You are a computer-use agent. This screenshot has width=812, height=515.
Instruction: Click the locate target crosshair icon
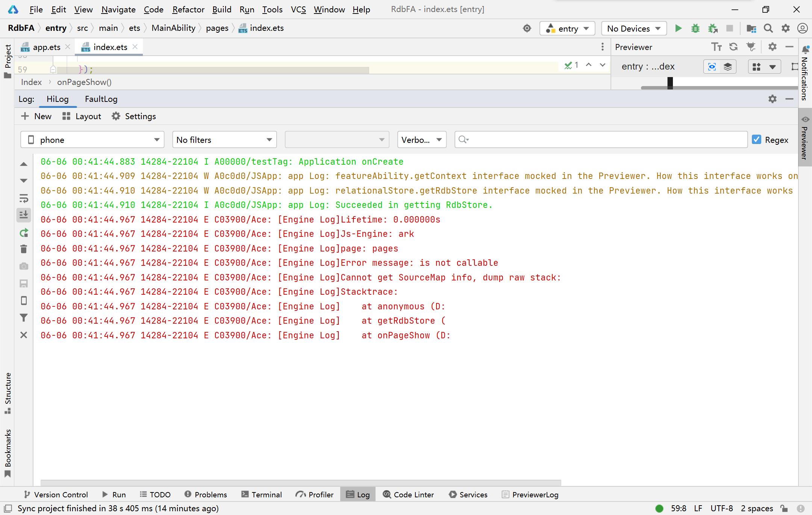527,29
